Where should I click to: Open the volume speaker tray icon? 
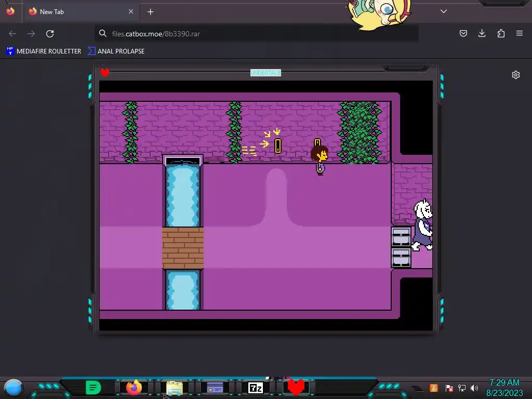pyautogui.click(x=474, y=388)
